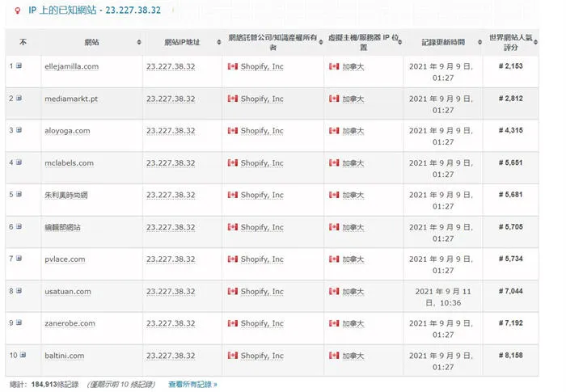Open ellejamilla.com website link
This screenshot has height=392, width=566.
tap(71, 66)
